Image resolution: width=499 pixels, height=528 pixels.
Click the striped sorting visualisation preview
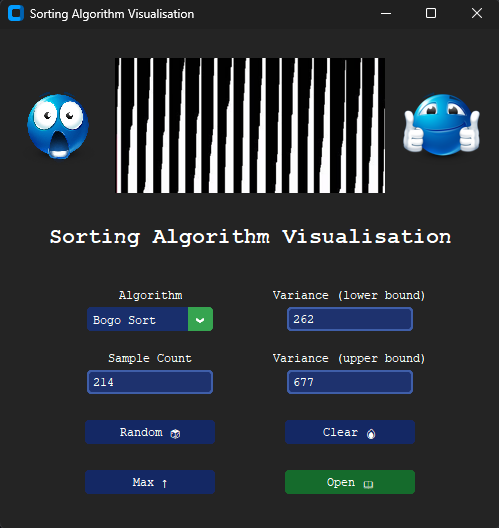click(250, 125)
